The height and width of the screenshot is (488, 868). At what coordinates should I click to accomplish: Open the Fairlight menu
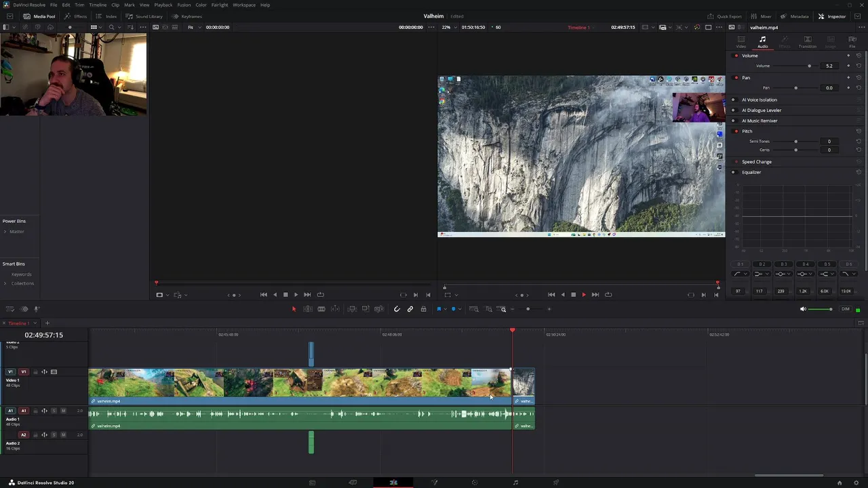point(220,5)
